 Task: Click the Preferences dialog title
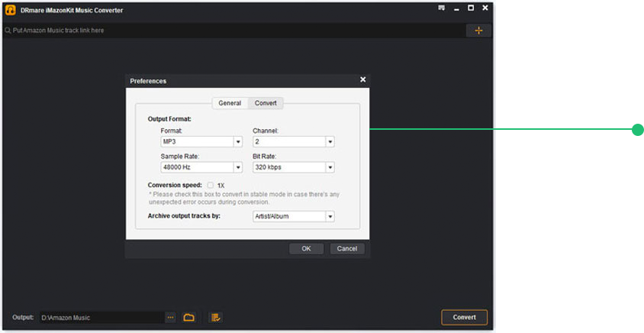[x=148, y=81]
